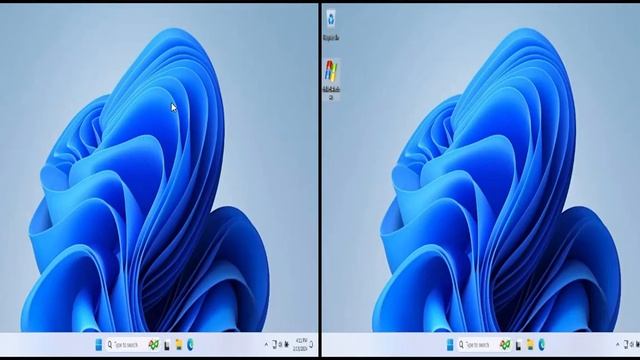Viewport: 640px width, 360px height.
Task: Launch Microsoft Edge from the right screen taskbar
Action: [x=542, y=344]
